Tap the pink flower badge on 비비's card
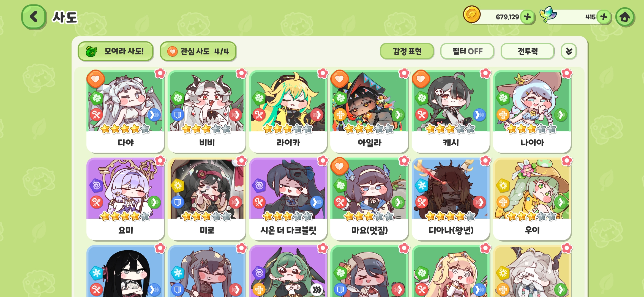644x297 pixels. tap(241, 73)
